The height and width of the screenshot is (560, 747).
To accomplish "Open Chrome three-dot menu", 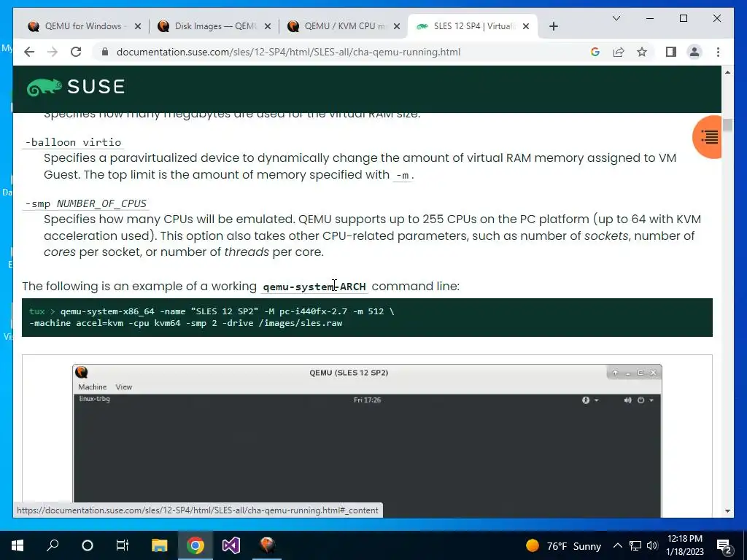I will (718, 52).
